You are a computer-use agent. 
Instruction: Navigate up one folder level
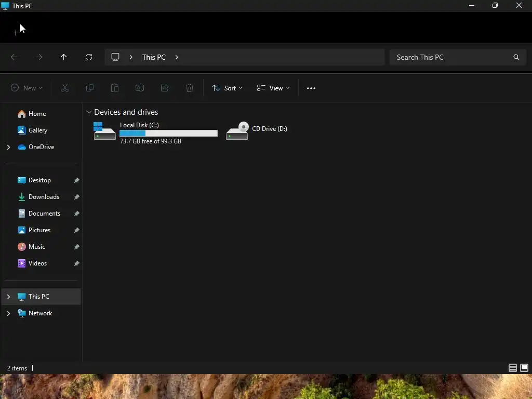click(x=64, y=57)
